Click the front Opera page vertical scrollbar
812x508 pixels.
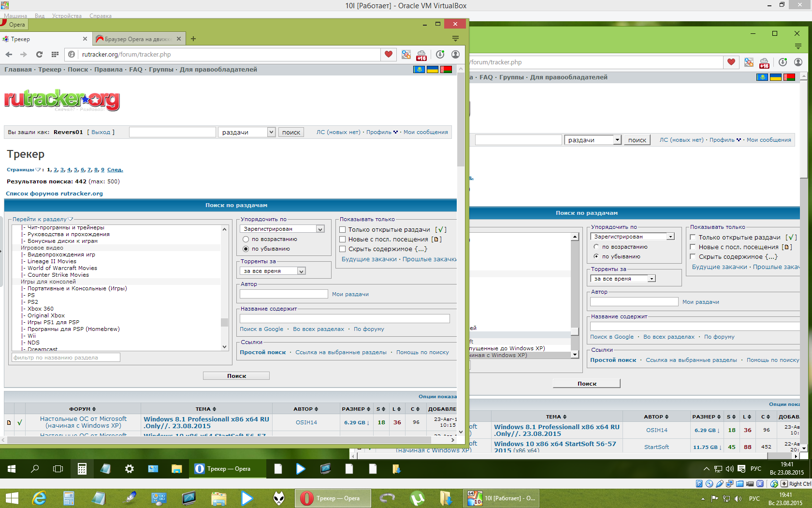pyautogui.click(x=461, y=120)
